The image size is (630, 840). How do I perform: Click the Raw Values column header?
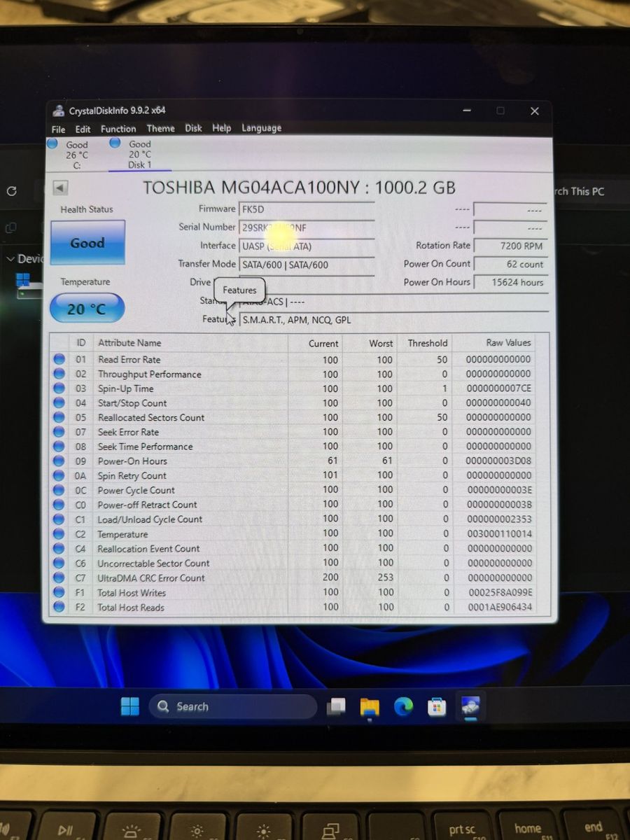tap(509, 343)
